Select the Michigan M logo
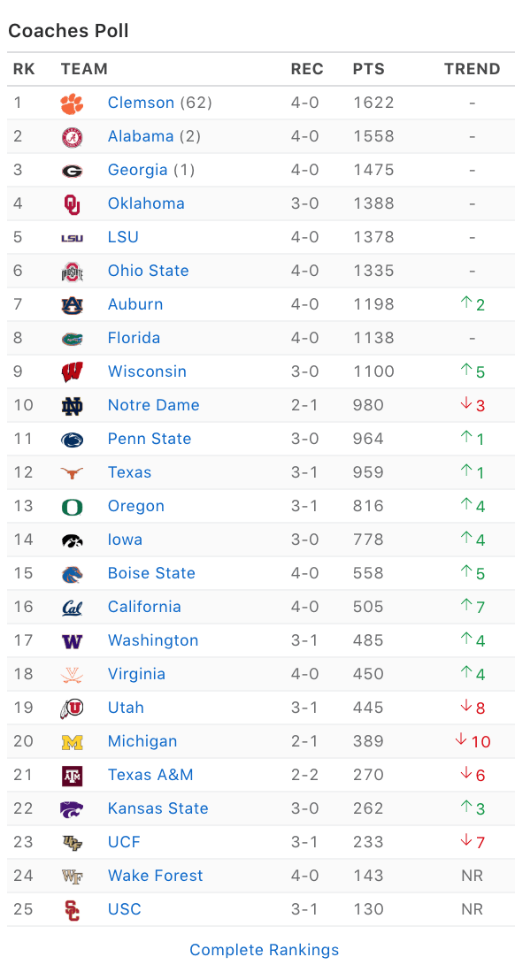The image size is (515, 980). pos(72,742)
